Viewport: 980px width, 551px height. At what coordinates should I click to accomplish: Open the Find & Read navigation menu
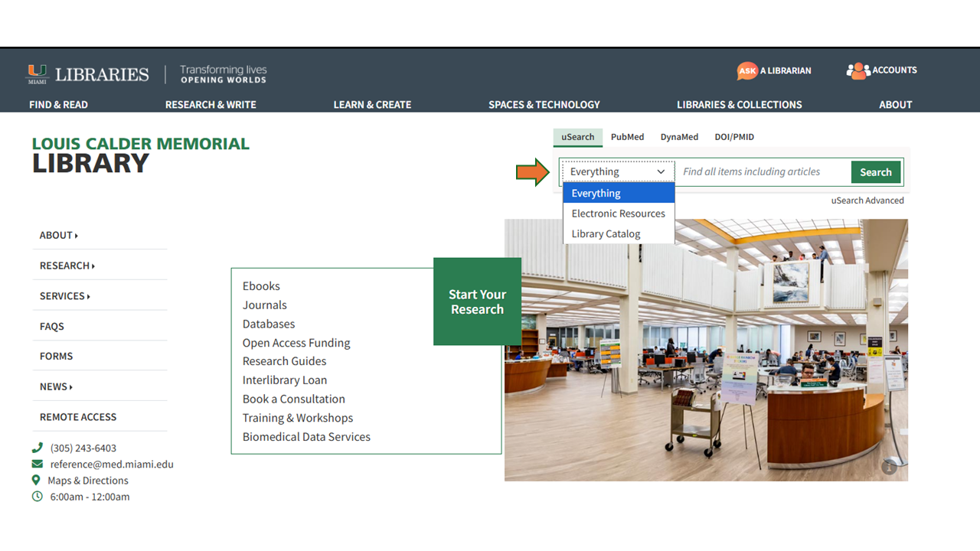pos(58,105)
